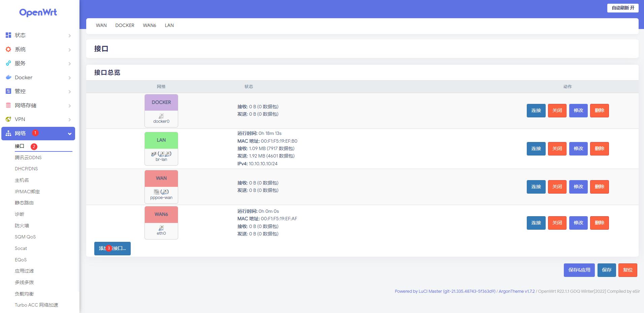Click the 保存&应用 button

[x=579, y=270]
